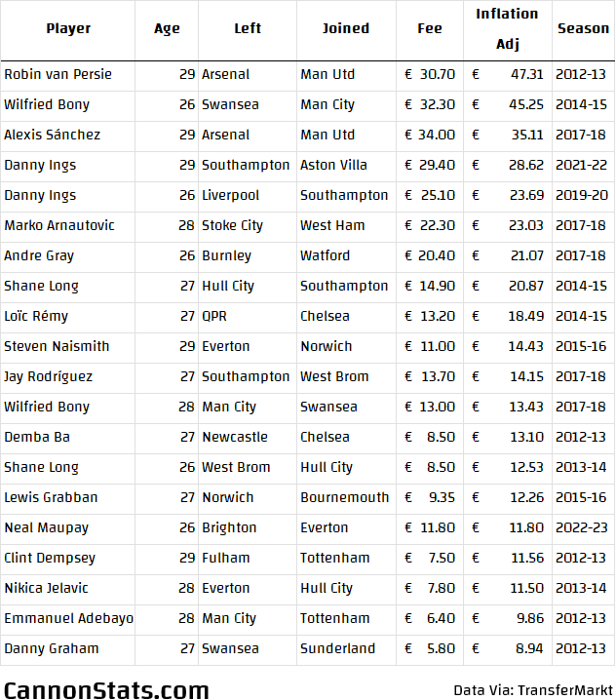Select the Inflation Adj column header
Viewport: 616px width, 700px height.
[508, 28]
